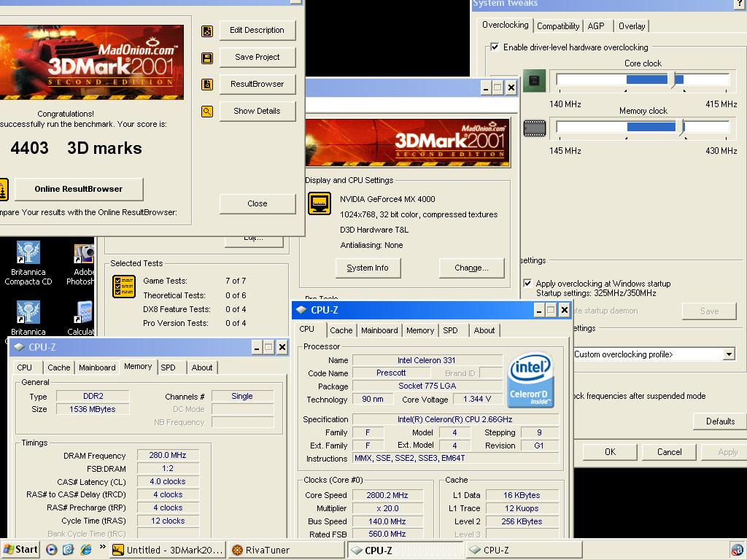
Task: Click the memory Size field 1536 MBytes
Action: (x=93, y=409)
